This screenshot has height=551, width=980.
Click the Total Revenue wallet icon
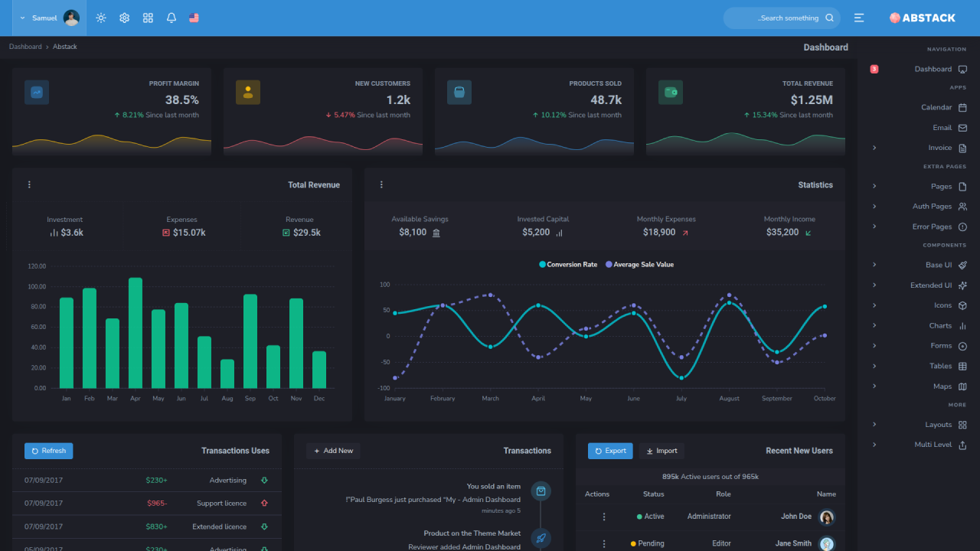pos(671,93)
